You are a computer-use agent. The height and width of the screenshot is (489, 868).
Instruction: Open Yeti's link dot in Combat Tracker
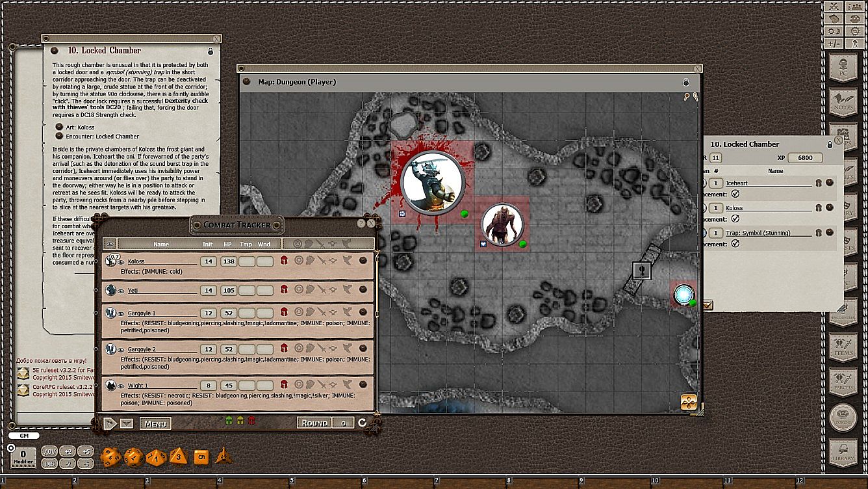[x=363, y=290]
